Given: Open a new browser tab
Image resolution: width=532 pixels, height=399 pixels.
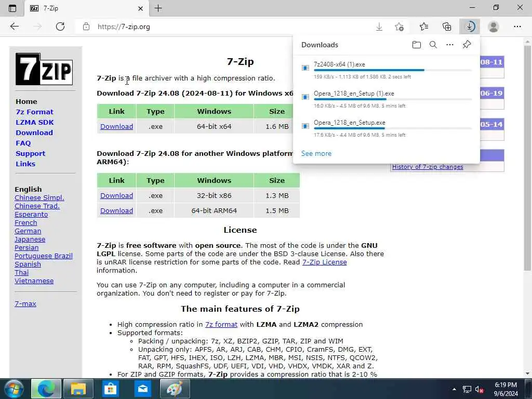Looking at the screenshot, I should [x=158, y=8].
